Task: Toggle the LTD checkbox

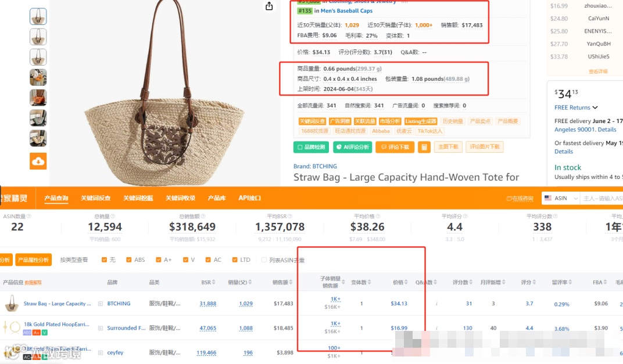Action: point(235,260)
